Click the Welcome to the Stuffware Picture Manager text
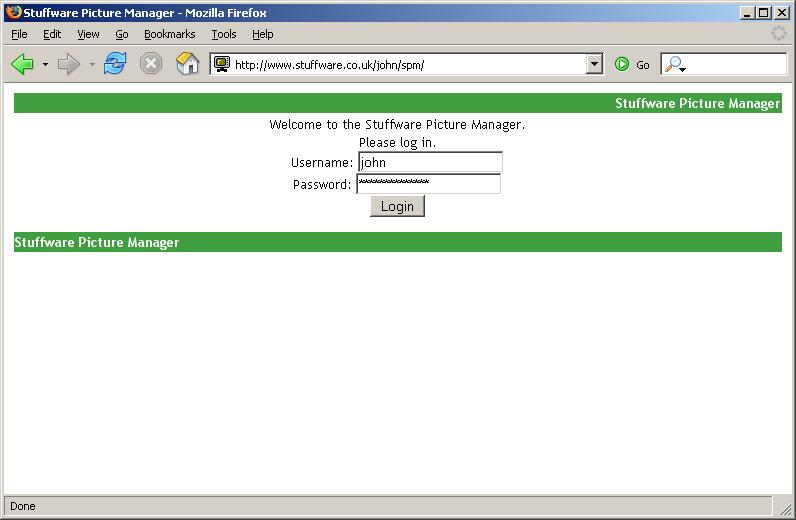 (x=397, y=124)
